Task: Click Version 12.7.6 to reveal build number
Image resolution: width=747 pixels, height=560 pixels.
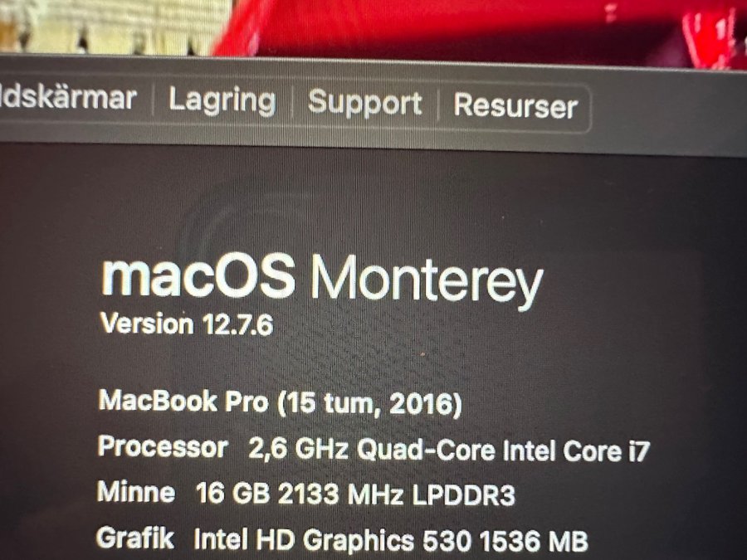Action: 186,324
